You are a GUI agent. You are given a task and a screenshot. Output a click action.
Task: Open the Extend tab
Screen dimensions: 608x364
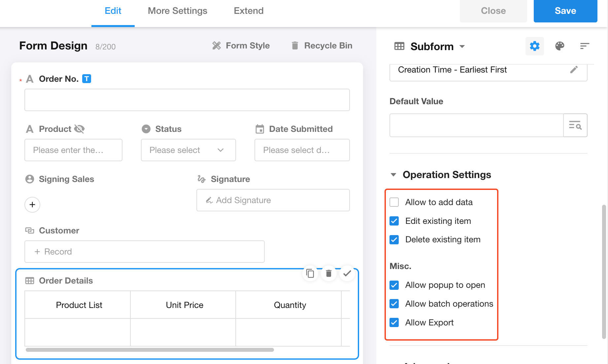coord(249,11)
